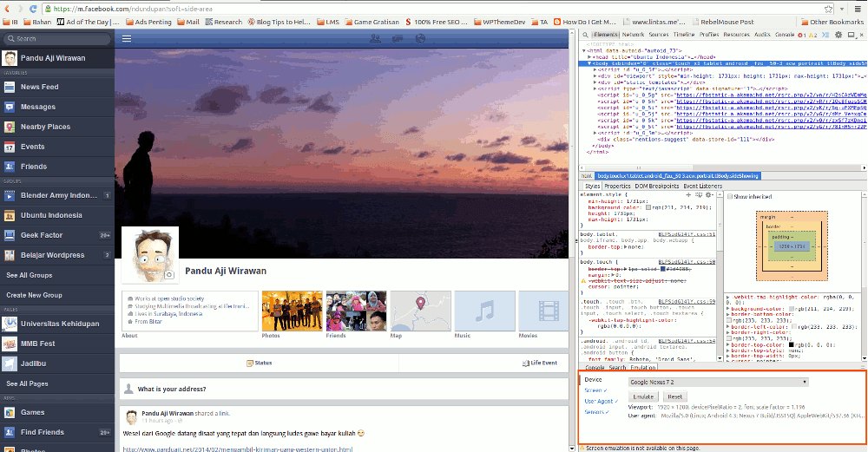This screenshot has height=452, width=868.
Task: Toggle the DevTools console drawer icon
Action: pyautogui.click(x=825, y=35)
